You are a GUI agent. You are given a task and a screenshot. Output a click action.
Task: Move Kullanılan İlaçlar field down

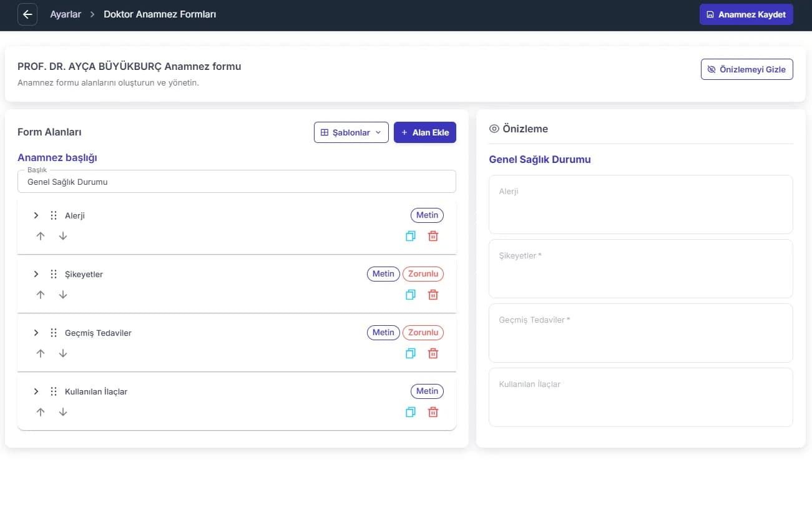point(63,412)
